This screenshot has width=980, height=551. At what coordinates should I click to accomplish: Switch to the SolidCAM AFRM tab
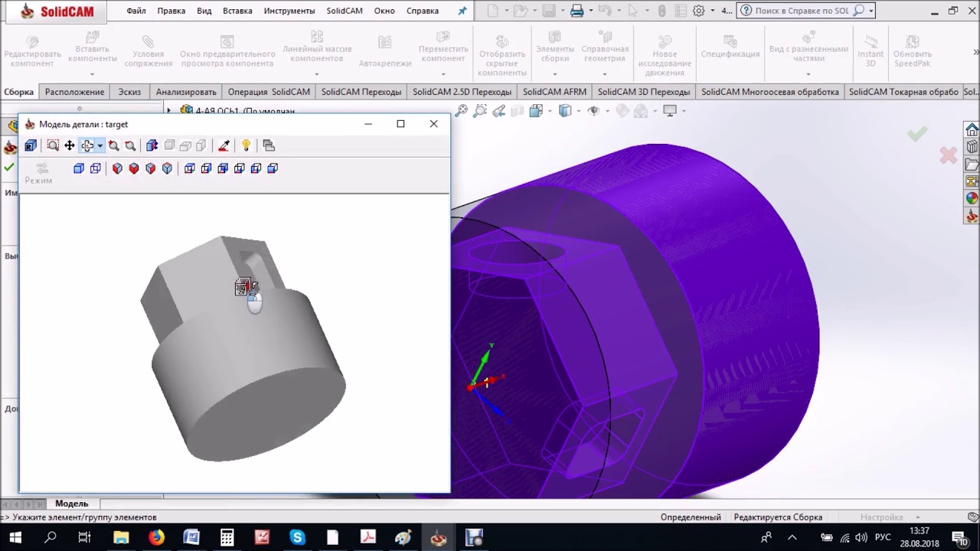(x=554, y=92)
